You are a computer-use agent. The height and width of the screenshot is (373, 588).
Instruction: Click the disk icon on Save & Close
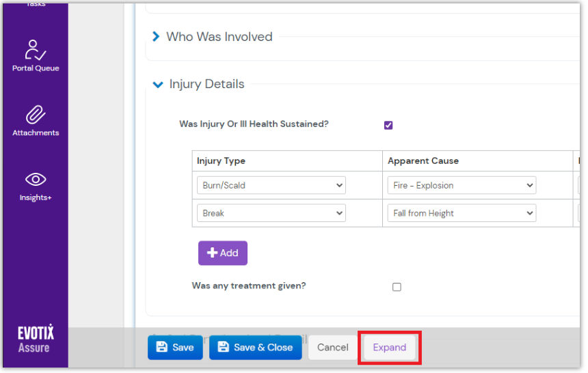click(223, 347)
